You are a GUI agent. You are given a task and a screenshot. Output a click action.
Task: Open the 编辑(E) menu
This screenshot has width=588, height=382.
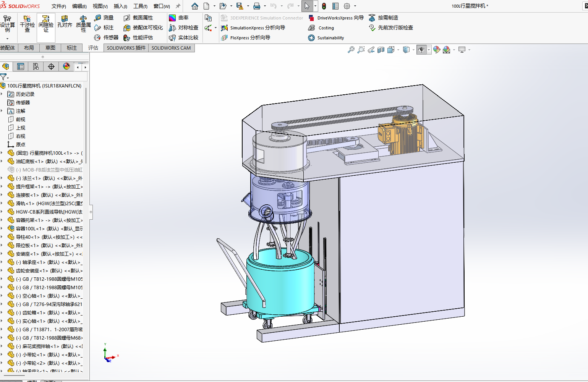tap(79, 6)
